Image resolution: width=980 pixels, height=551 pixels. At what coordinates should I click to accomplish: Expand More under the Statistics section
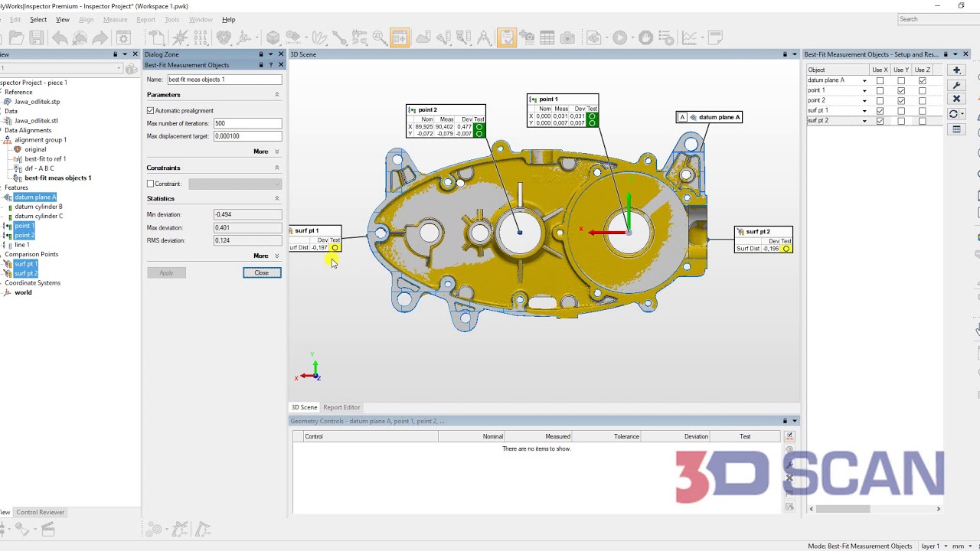(261, 255)
